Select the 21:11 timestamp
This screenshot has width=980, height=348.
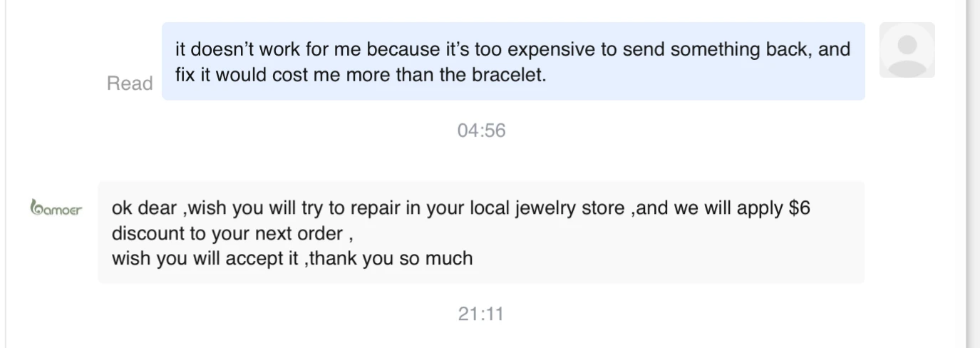[481, 314]
